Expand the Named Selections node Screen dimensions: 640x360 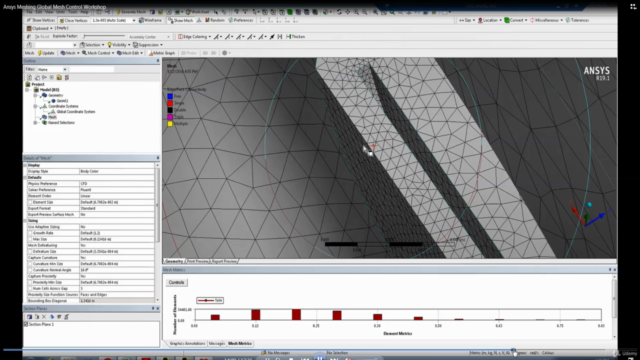click(x=36, y=122)
